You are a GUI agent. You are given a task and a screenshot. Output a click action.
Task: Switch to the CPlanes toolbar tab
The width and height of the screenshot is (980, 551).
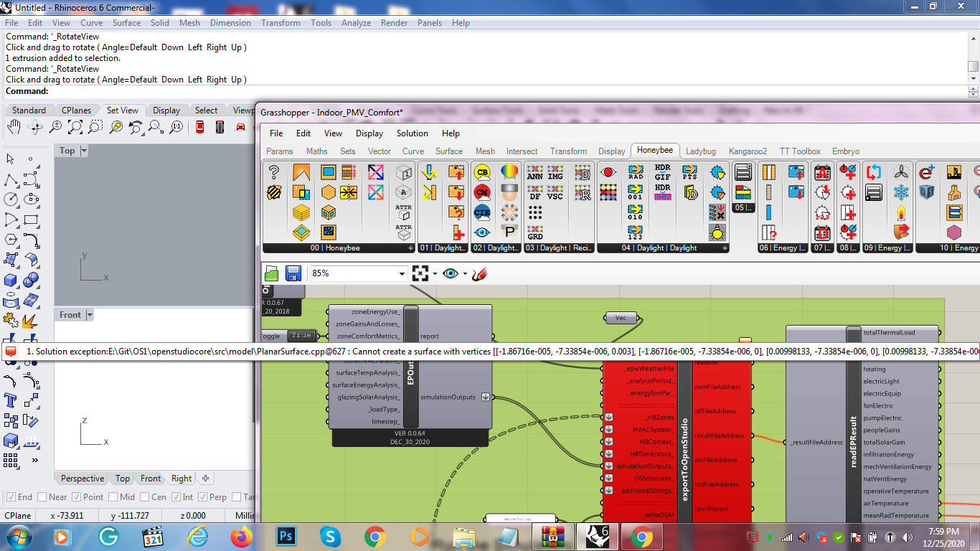[76, 110]
